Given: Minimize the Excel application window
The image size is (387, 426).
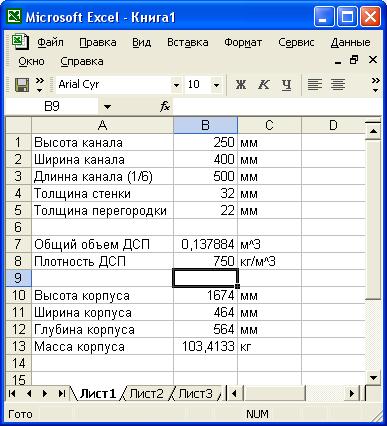Looking at the screenshot, I should click(324, 17).
